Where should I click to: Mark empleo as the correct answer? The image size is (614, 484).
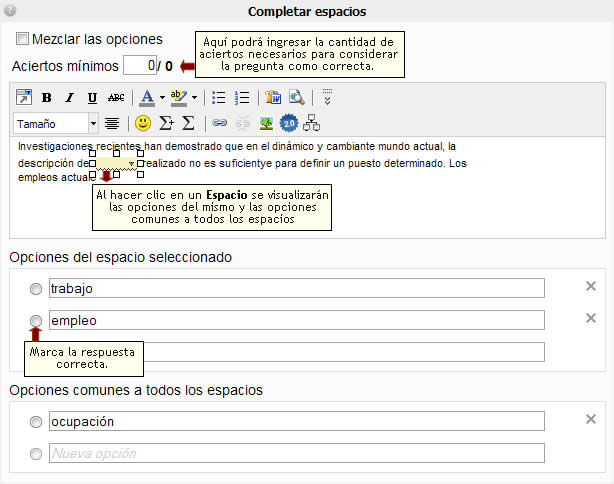point(36,321)
